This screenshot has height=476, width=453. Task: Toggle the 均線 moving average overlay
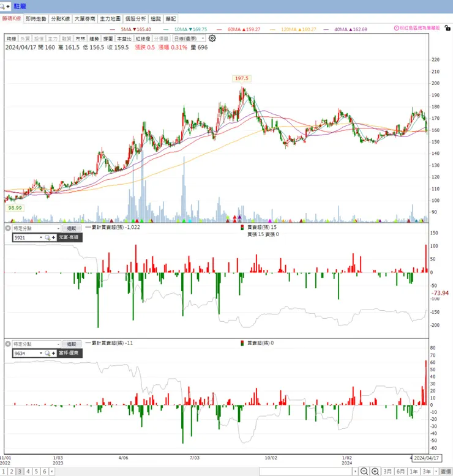coord(12,39)
